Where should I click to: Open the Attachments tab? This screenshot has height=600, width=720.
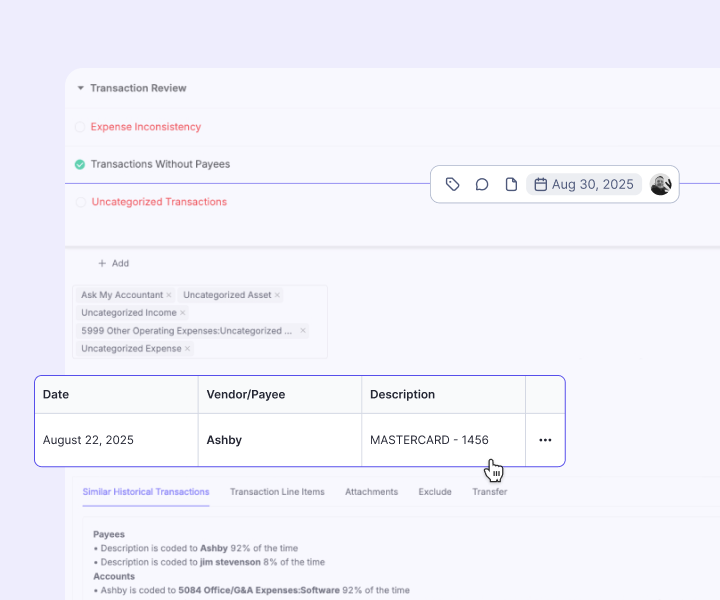click(371, 492)
